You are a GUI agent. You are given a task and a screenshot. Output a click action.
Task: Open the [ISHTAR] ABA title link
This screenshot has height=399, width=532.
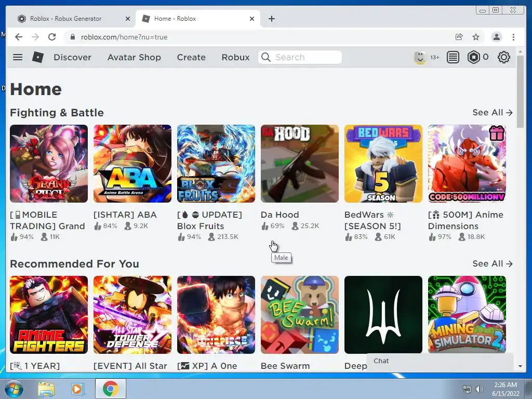125,215
